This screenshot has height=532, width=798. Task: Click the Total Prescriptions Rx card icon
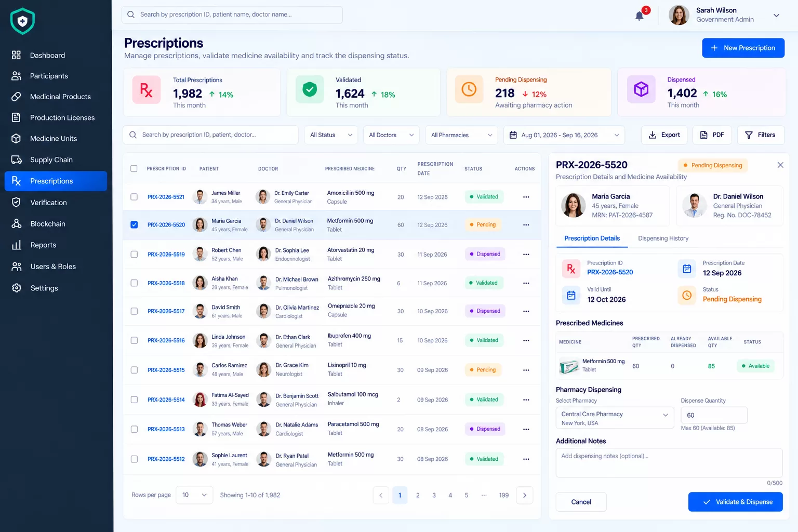pyautogui.click(x=147, y=90)
